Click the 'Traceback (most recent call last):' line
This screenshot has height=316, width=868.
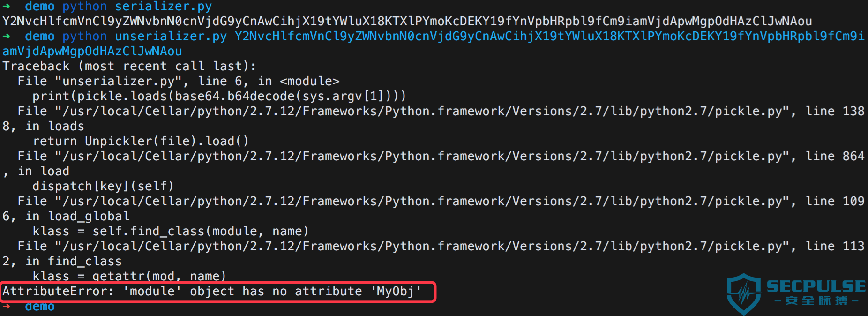click(129, 67)
